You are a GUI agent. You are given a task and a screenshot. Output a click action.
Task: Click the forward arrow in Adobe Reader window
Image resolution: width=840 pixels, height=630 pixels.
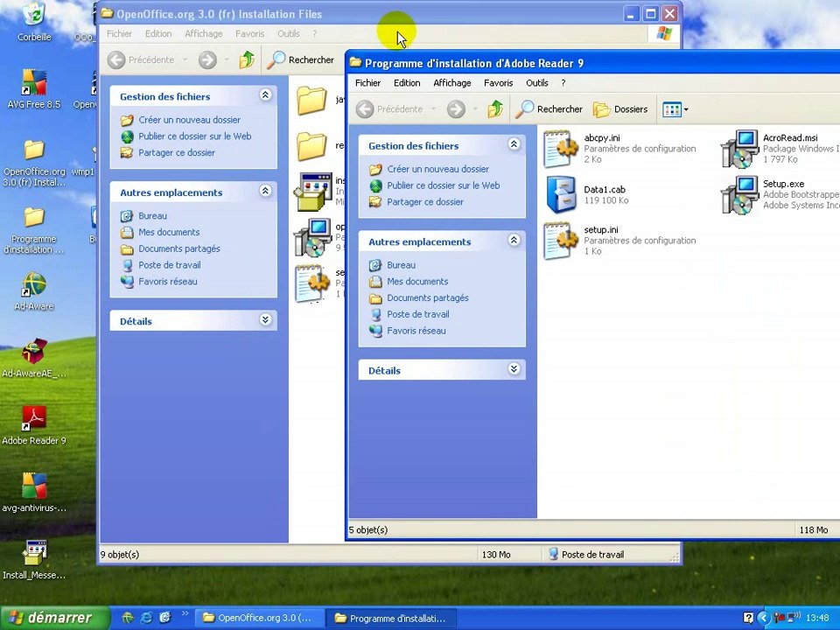[457, 108]
